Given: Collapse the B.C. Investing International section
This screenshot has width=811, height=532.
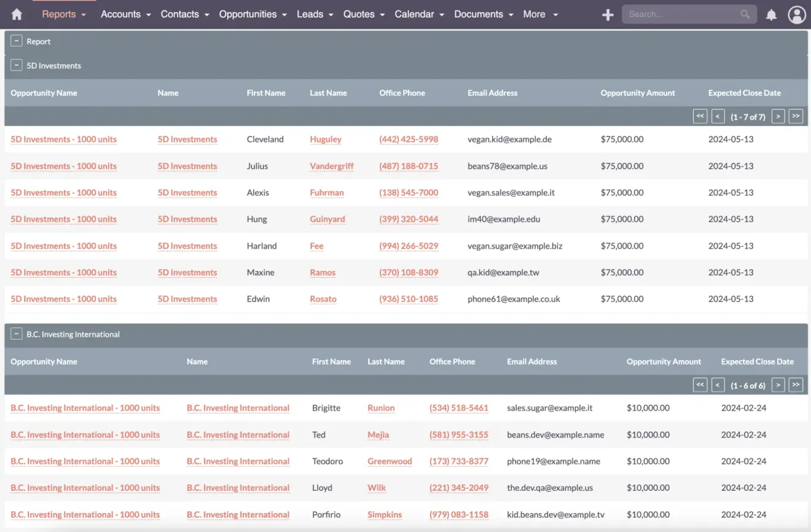Looking at the screenshot, I should (x=16, y=334).
